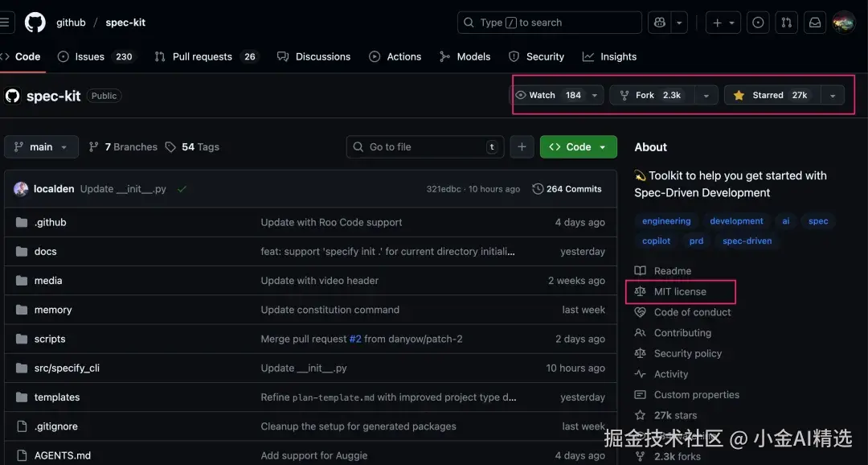Open the create new plus menu

(723, 23)
